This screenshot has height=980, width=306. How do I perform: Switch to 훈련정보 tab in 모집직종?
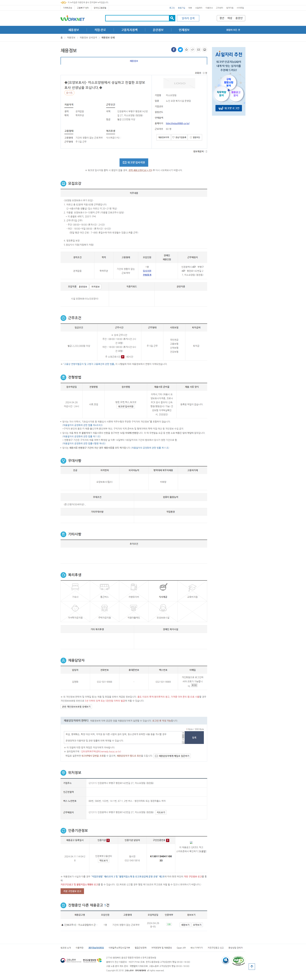click(x=83, y=286)
